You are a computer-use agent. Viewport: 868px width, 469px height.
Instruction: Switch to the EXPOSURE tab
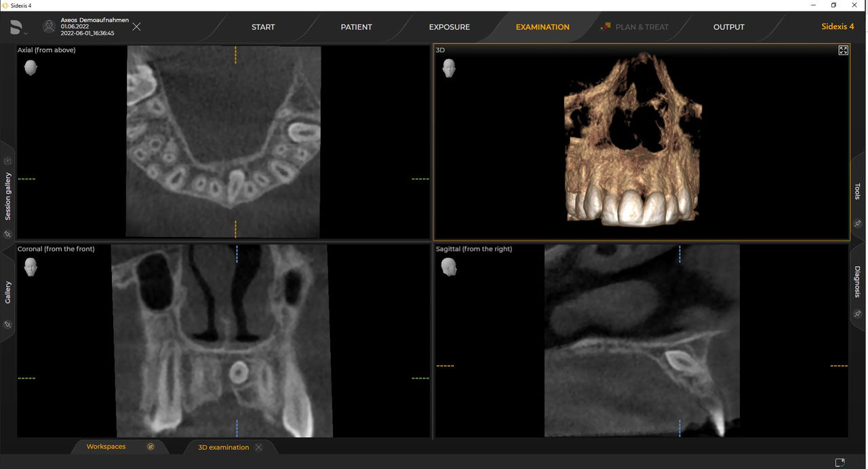(x=449, y=26)
